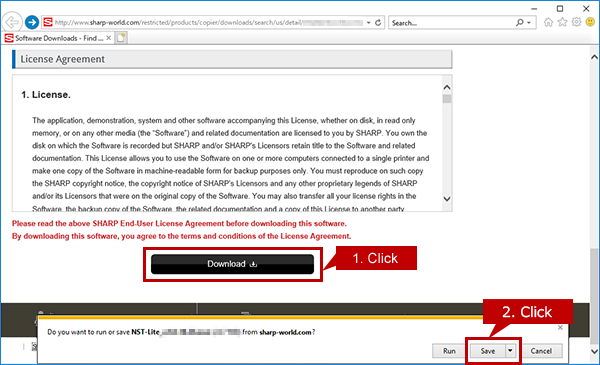Open the Save options dropdown arrow
This screenshot has width=600, height=365.
[510, 350]
